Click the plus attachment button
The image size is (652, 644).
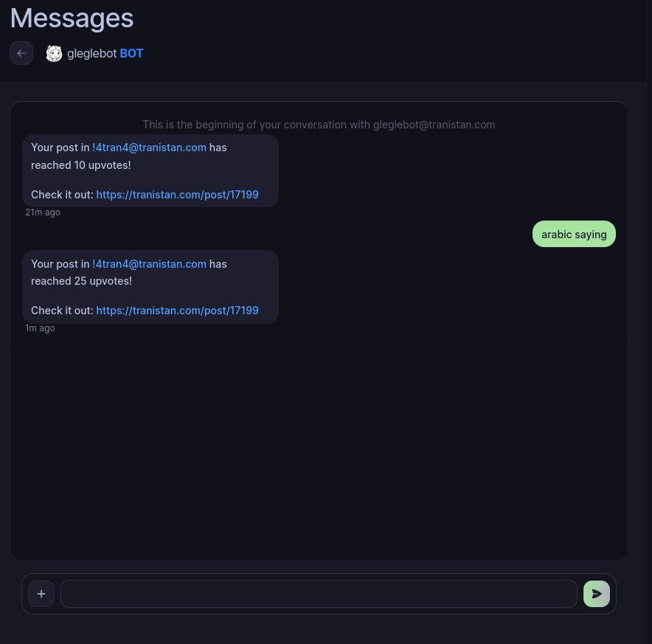click(41, 594)
